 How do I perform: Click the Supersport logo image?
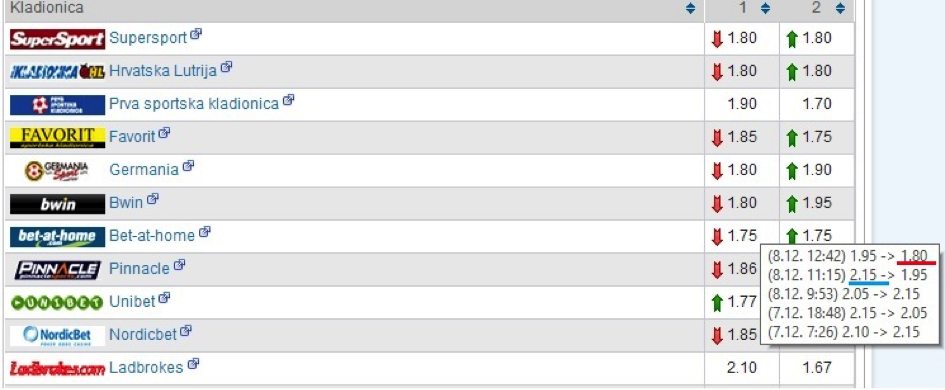pyautogui.click(x=57, y=39)
